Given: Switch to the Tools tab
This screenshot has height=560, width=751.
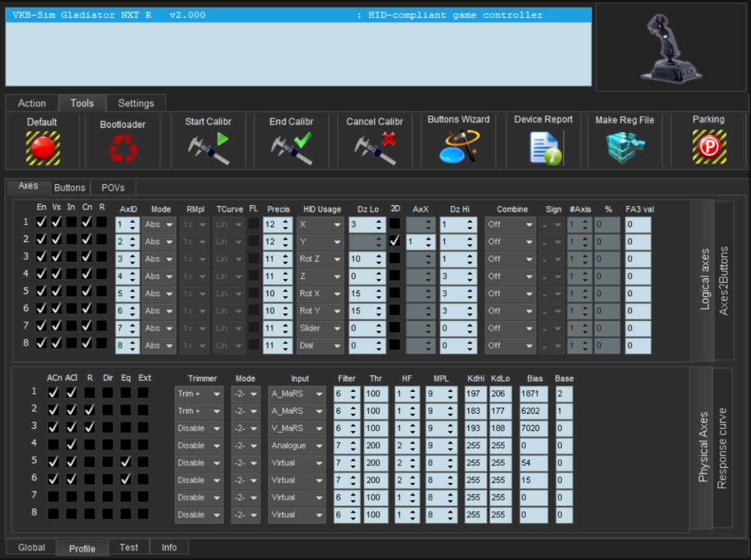Looking at the screenshot, I should 82,103.
